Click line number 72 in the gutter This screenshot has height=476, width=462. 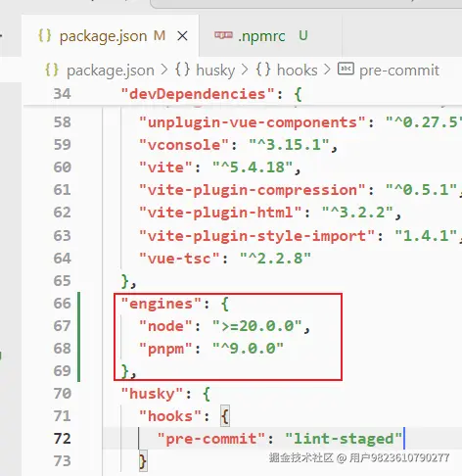tap(62, 439)
